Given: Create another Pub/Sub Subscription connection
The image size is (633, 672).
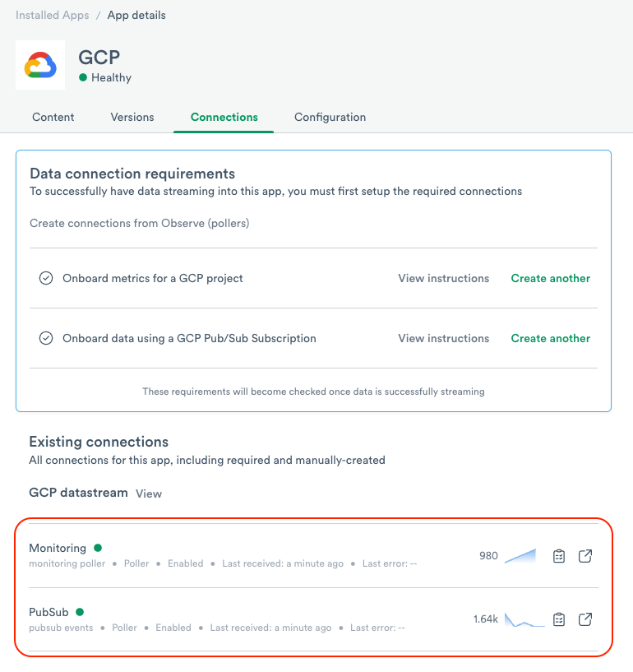Looking at the screenshot, I should coord(551,338).
